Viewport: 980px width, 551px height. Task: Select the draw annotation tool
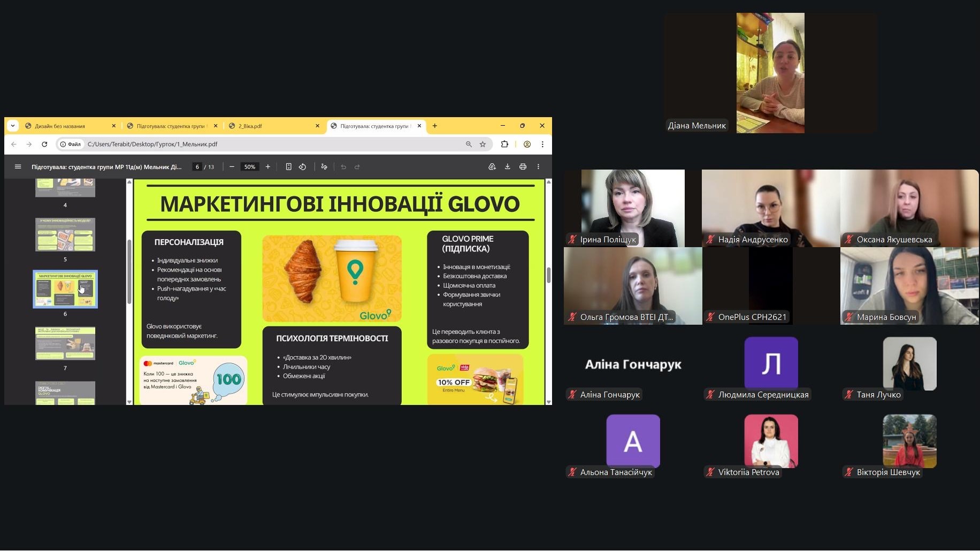[x=324, y=167]
